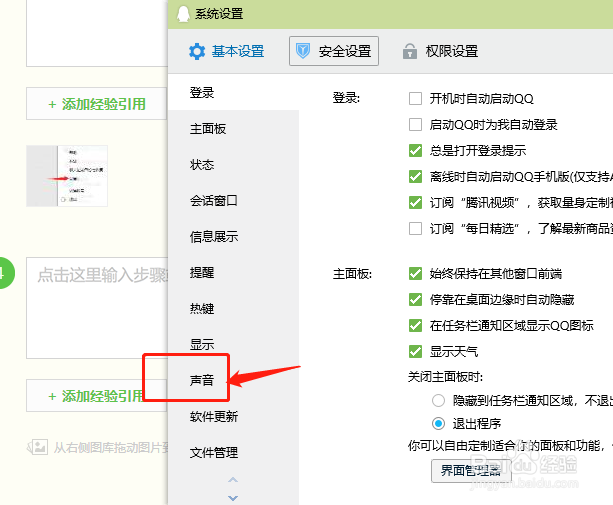Uncheck 总是打开登录提示
This screenshot has height=505, width=613.
click(415, 150)
